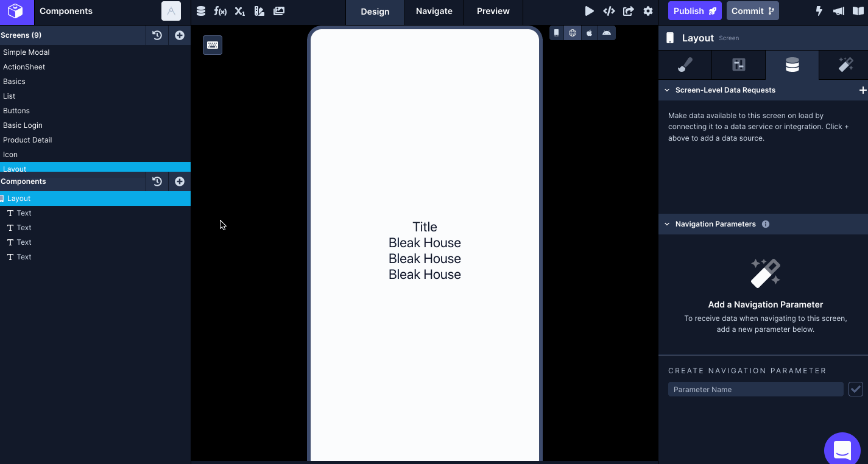Screen dimensions: 868x464
Task: Open project settings gear icon
Action: (x=648, y=11)
